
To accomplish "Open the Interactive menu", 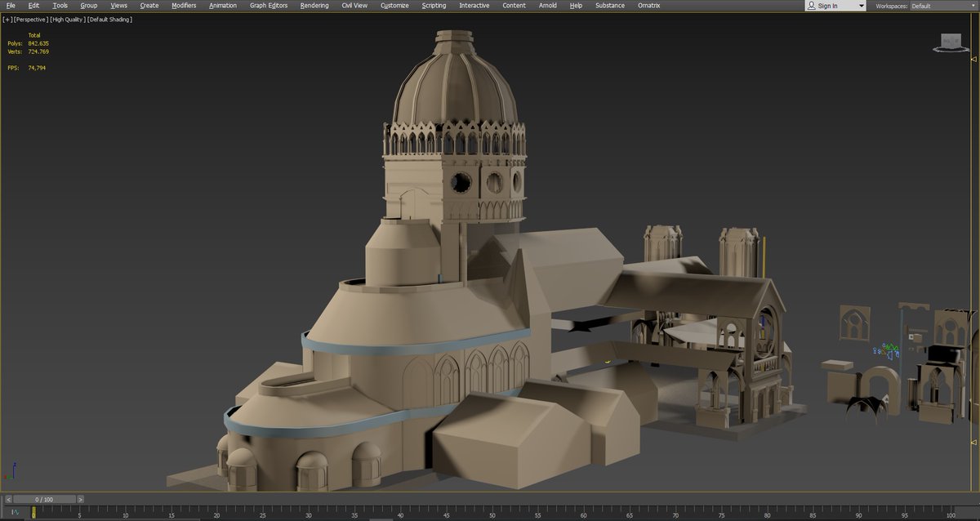I will pyautogui.click(x=474, y=6).
